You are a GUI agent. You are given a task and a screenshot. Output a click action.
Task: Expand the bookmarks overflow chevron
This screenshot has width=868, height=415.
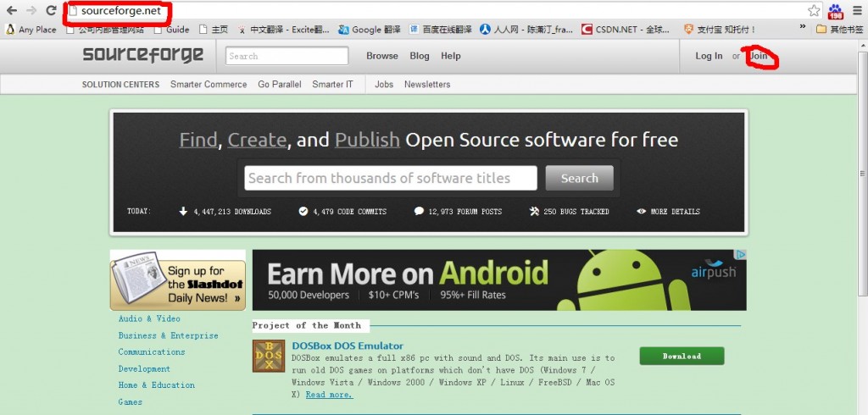[x=803, y=28]
